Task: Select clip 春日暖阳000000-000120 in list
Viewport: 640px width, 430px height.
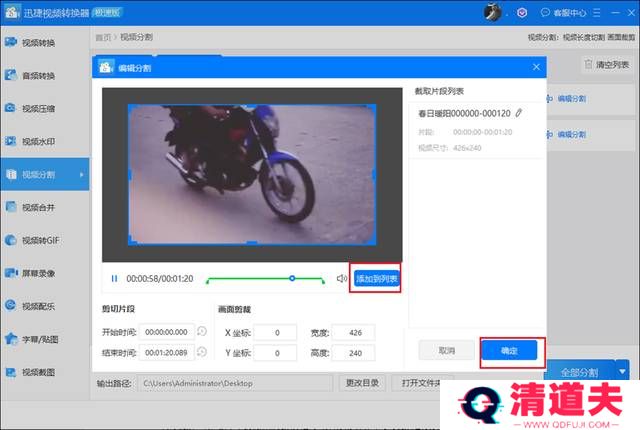Action: click(477, 130)
